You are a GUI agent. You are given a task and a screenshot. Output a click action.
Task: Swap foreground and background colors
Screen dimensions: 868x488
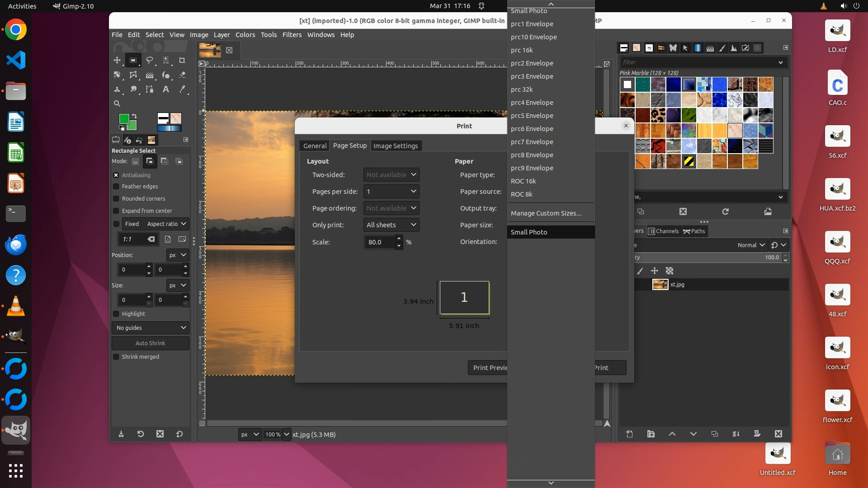(x=134, y=116)
